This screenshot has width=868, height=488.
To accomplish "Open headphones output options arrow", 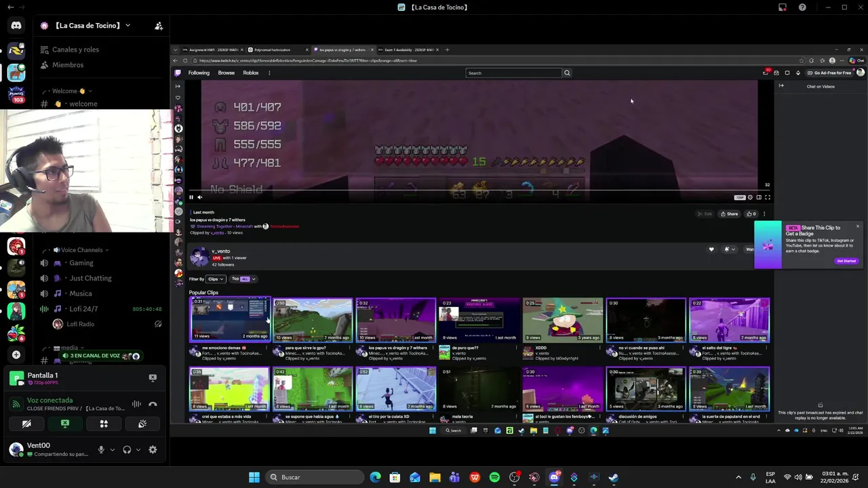I will pyautogui.click(x=138, y=449).
